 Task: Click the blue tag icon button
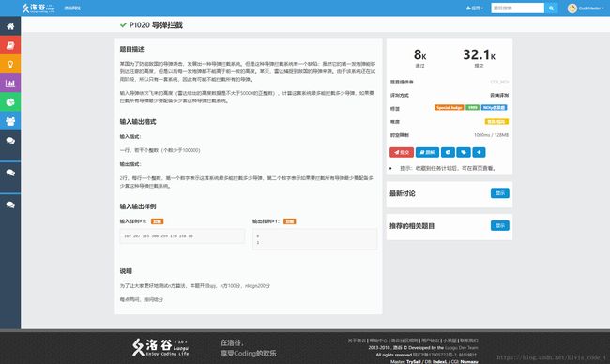[464, 152]
